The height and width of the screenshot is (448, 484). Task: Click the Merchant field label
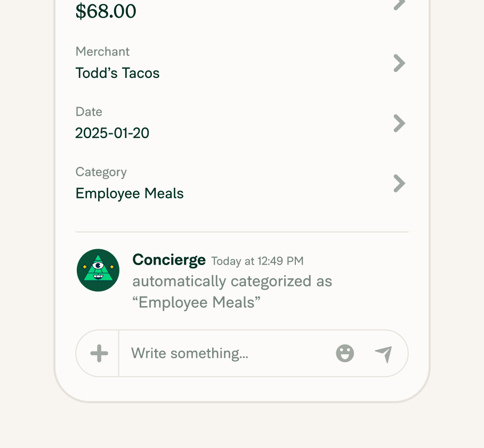coord(103,52)
